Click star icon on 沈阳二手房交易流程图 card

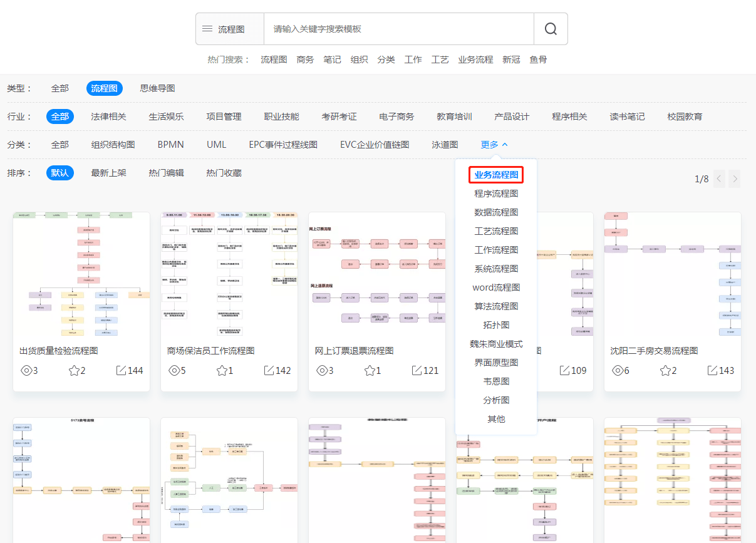click(665, 370)
